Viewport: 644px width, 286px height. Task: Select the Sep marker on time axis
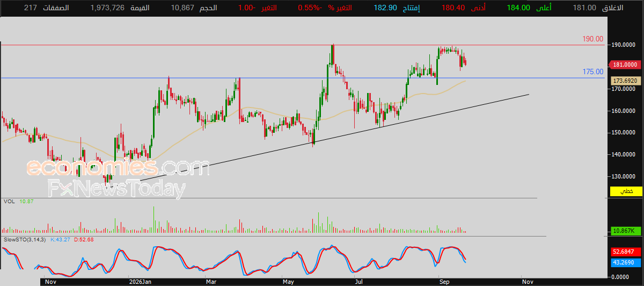(x=444, y=281)
